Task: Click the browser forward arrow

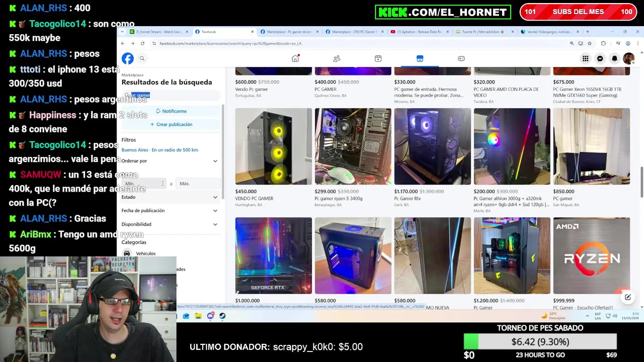Action: click(132, 44)
